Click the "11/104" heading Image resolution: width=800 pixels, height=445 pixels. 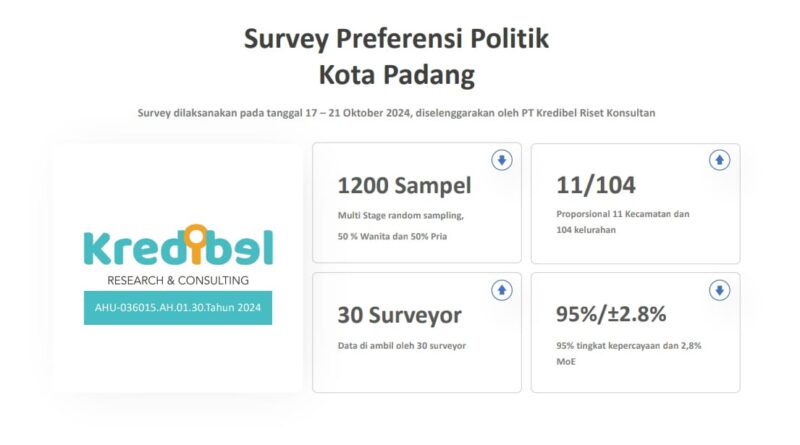coord(595,186)
